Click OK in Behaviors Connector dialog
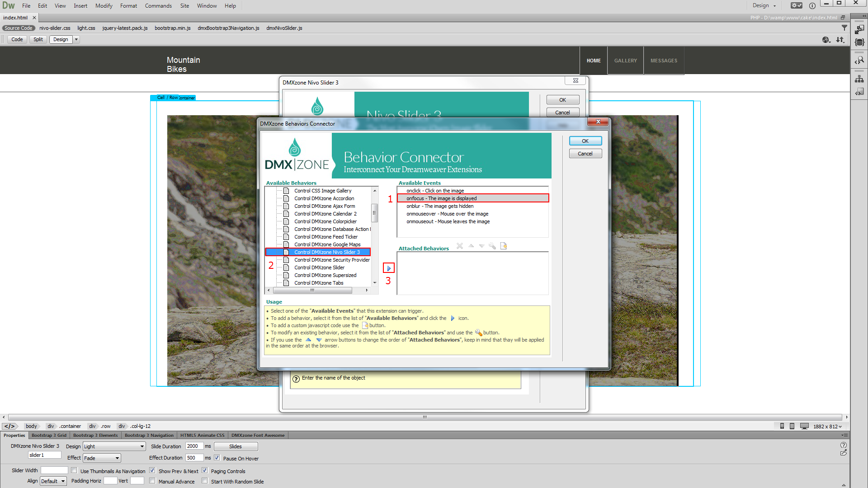 tap(585, 141)
